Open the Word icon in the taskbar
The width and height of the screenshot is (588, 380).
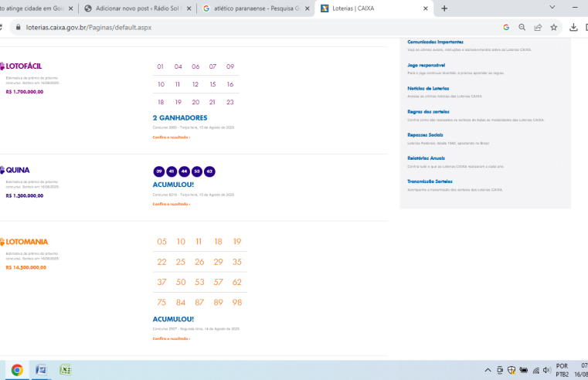coord(41,370)
